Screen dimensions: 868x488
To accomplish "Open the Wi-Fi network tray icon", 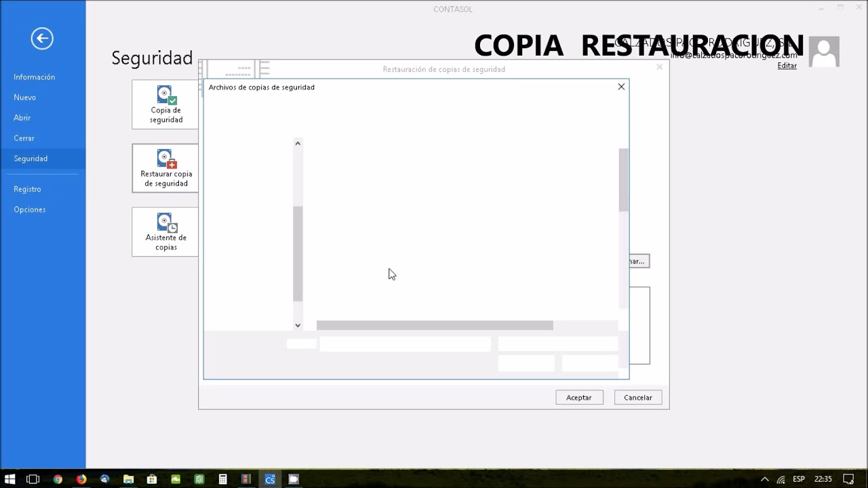I will 781,479.
